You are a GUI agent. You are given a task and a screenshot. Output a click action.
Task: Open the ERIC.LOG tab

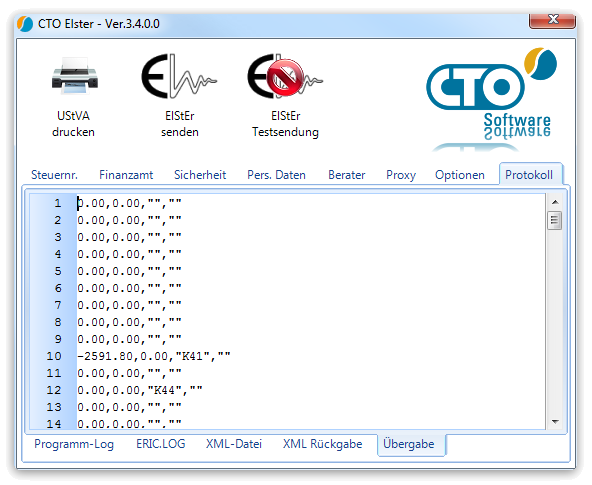pos(160,444)
